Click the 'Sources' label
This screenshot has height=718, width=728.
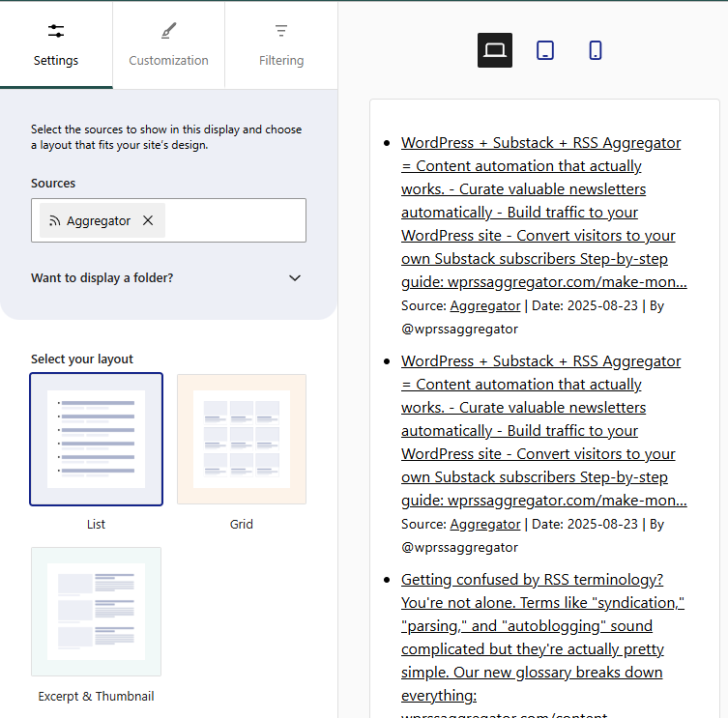point(53,184)
